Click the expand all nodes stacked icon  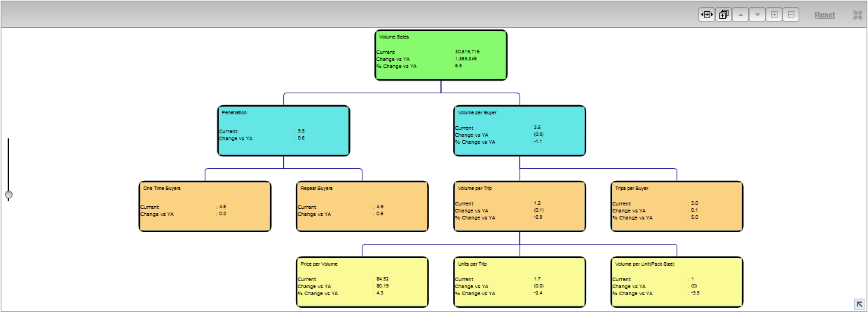point(724,14)
